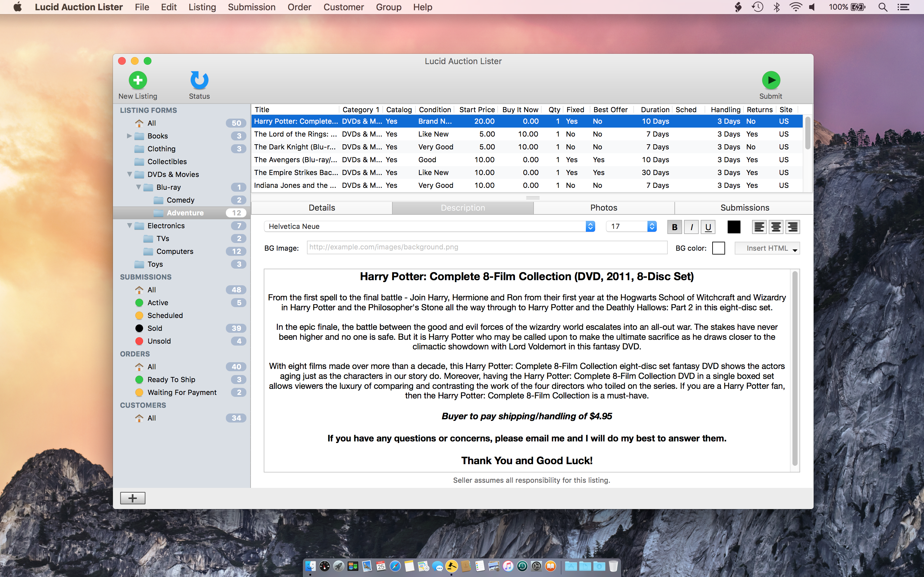Open the Insert HTML dropdown
The width and height of the screenshot is (924, 577).
pos(767,248)
